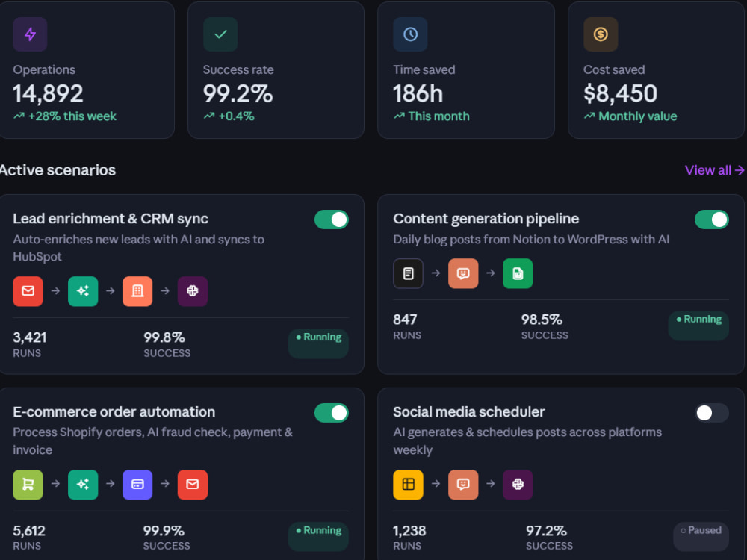Click the $8,450 cost saved value
This screenshot has width=747, height=560.
[x=620, y=93]
